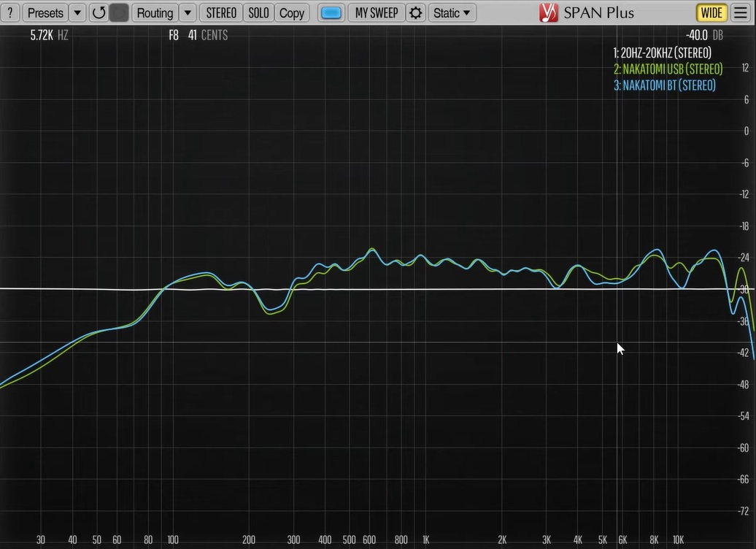Select the 20HZ-20KHZ (STEREO) legend entry

click(663, 53)
